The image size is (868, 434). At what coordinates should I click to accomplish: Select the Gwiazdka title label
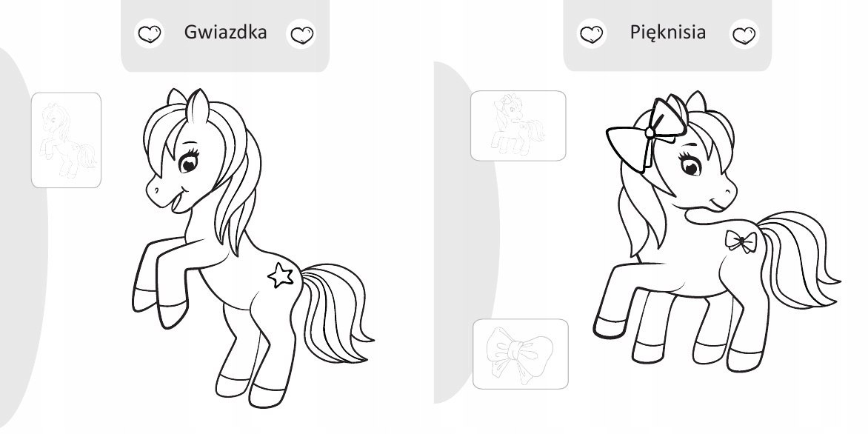225,32
